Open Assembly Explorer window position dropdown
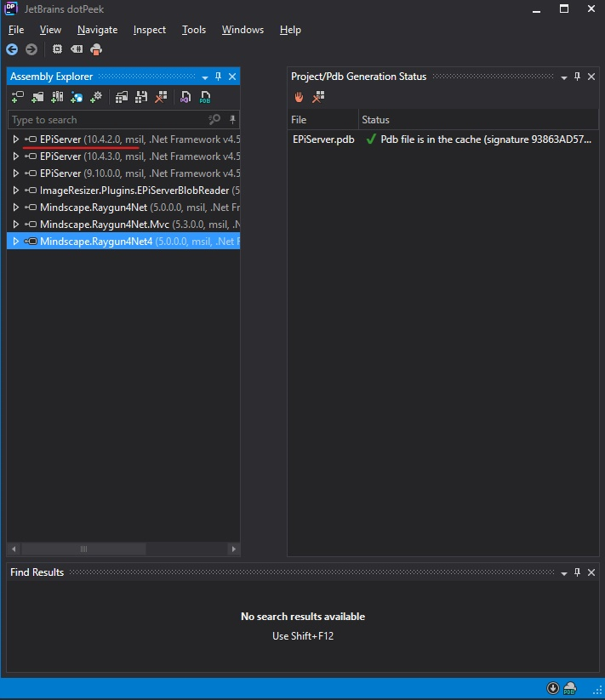This screenshot has width=605, height=700. point(205,77)
